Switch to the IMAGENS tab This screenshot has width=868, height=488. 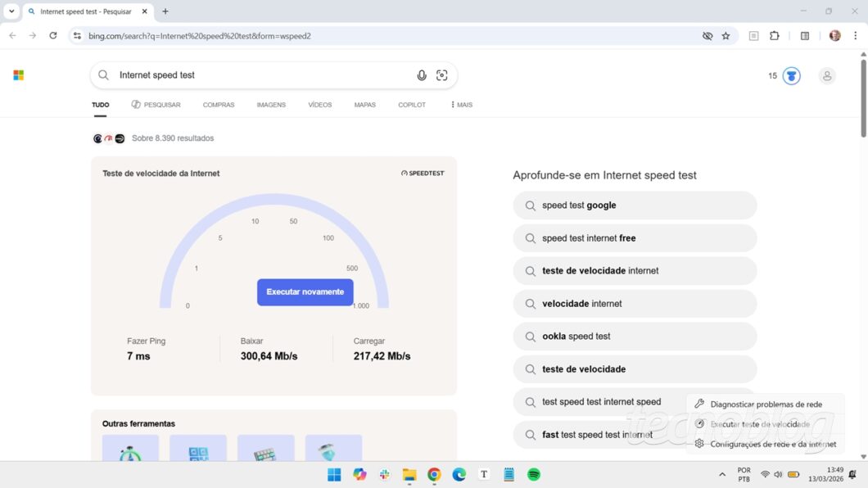(271, 105)
